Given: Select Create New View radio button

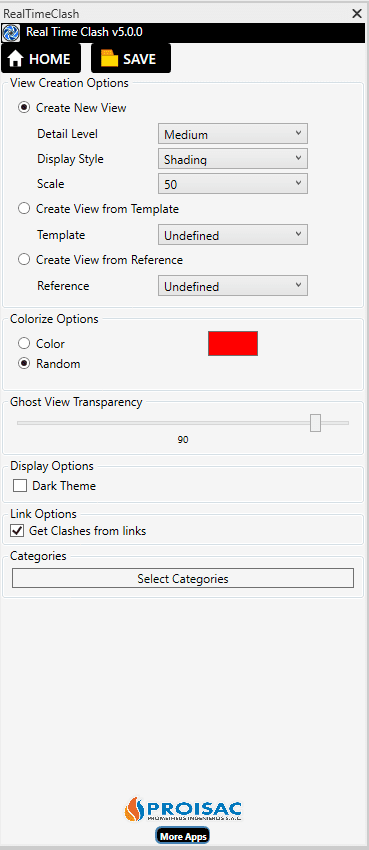Looking at the screenshot, I should [24, 108].
